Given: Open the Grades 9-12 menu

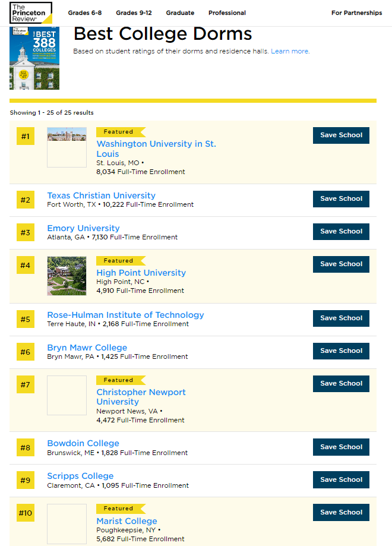Looking at the screenshot, I should (x=134, y=13).
